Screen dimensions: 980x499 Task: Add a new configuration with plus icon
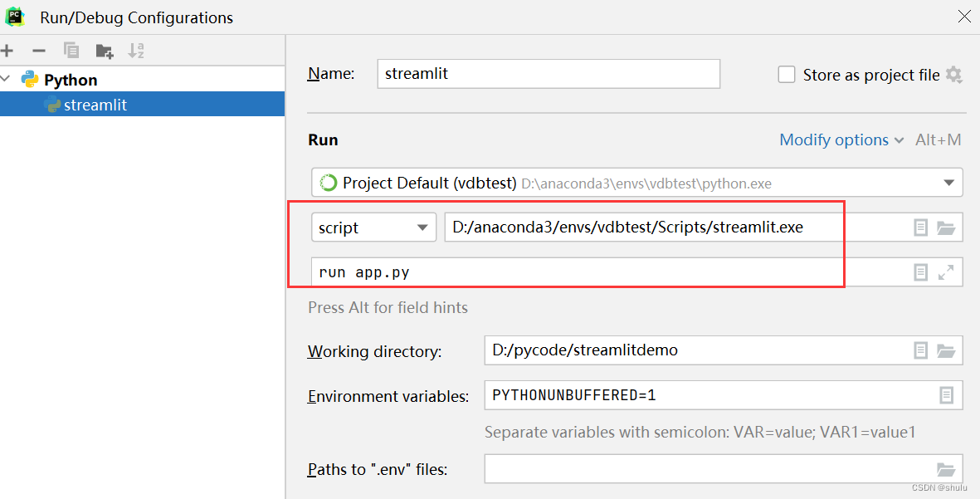pos(7,51)
